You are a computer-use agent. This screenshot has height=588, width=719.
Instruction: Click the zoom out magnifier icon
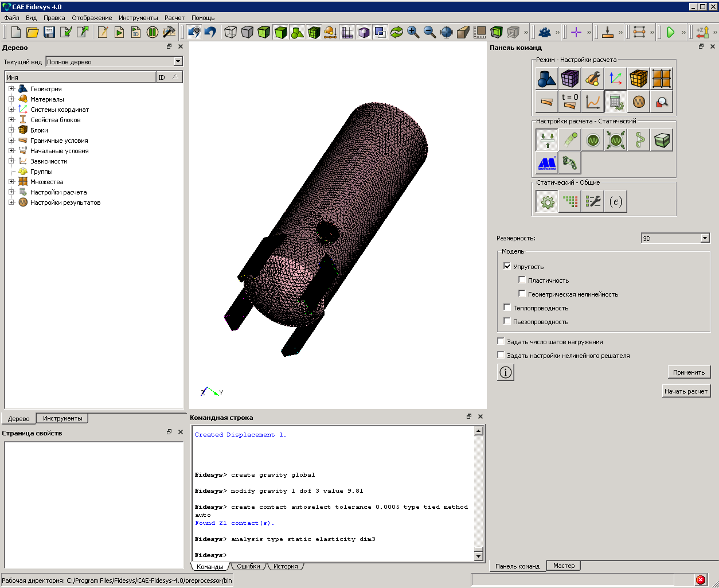click(430, 32)
